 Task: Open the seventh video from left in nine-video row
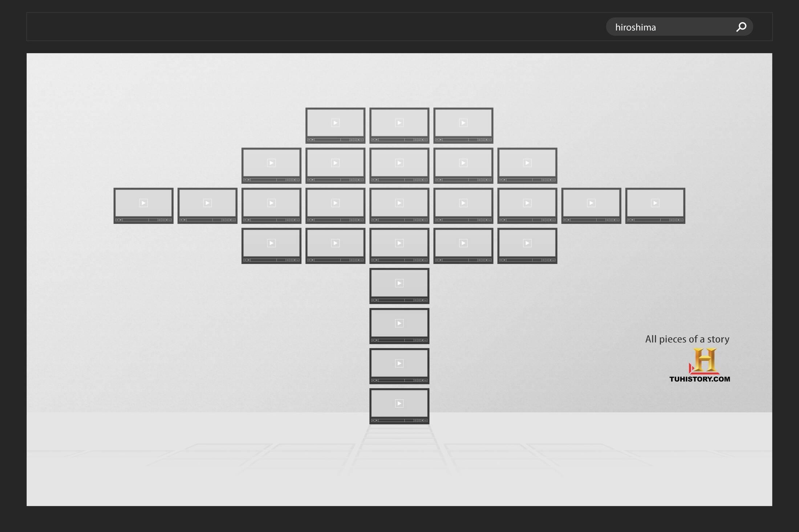(527, 205)
